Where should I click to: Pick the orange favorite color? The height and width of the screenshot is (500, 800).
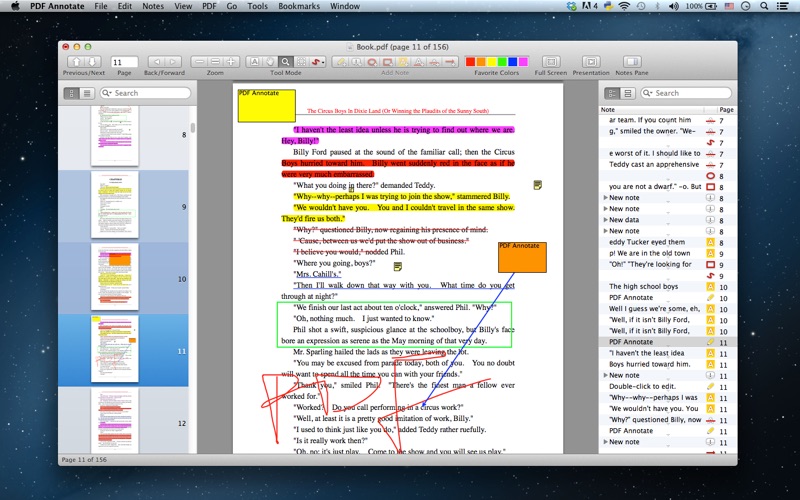[481, 62]
